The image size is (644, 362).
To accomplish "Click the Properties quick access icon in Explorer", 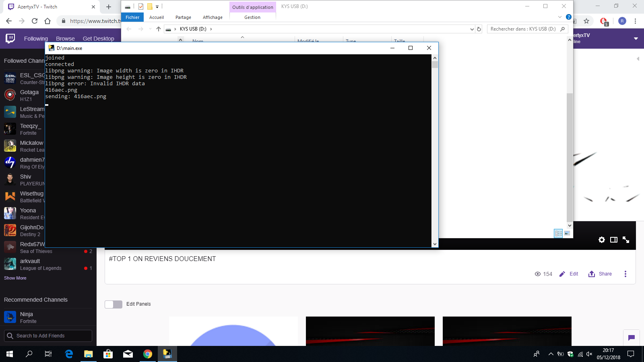I will (x=141, y=6).
